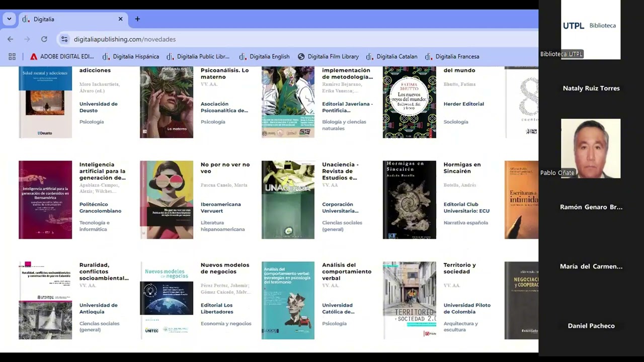This screenshot has width=644, height=362.
Task: Click title Inteligencia artificial para la generación
Action: pos(103,171)
